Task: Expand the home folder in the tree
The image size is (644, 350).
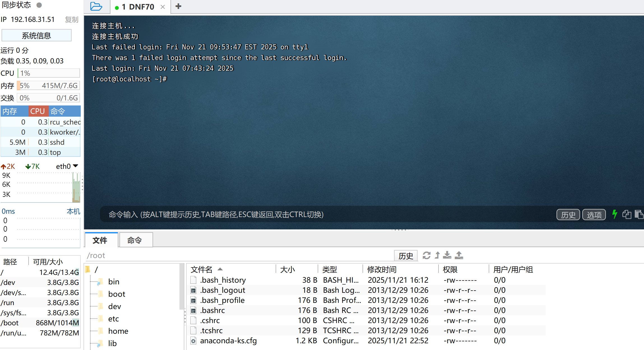Action: tap(118, 331)
